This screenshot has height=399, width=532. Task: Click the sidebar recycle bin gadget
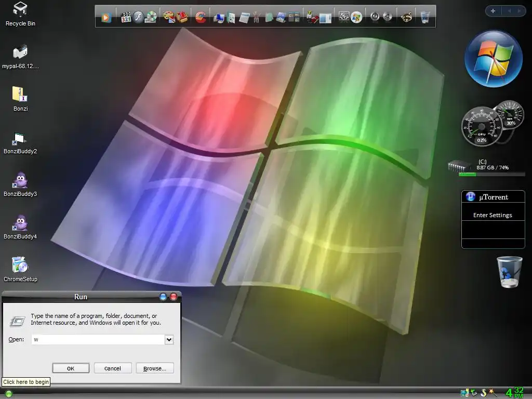(509, 272)
